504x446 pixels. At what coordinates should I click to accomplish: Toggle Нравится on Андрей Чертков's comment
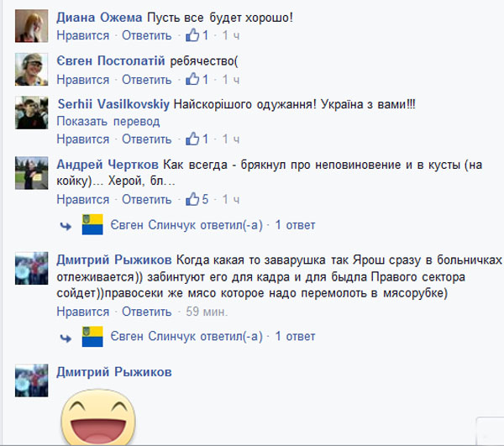pyautogui.click(x=83, y=200)
